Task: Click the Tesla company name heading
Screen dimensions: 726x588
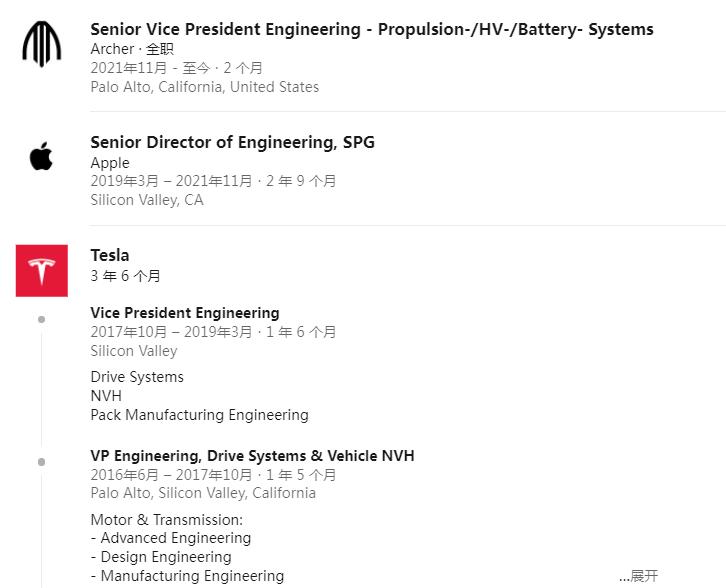Action: (110, 255)
